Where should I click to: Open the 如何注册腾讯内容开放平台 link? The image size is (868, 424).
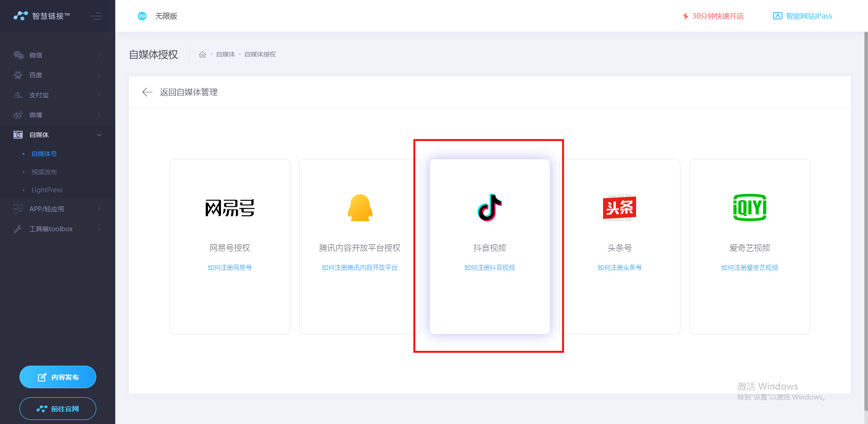[360, 268]
